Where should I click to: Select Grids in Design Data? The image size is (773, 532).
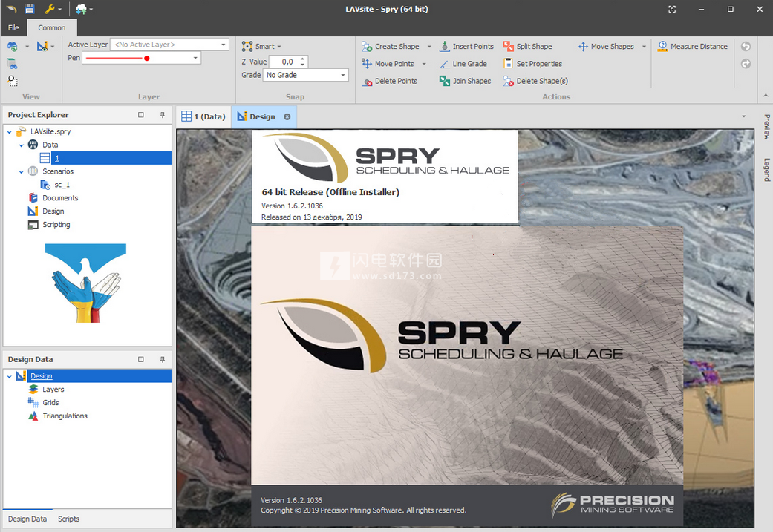click(x=50, y=402)
